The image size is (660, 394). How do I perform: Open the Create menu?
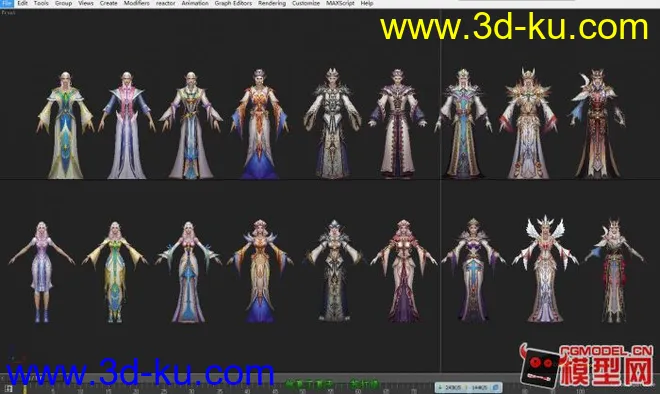click(109, 3)
